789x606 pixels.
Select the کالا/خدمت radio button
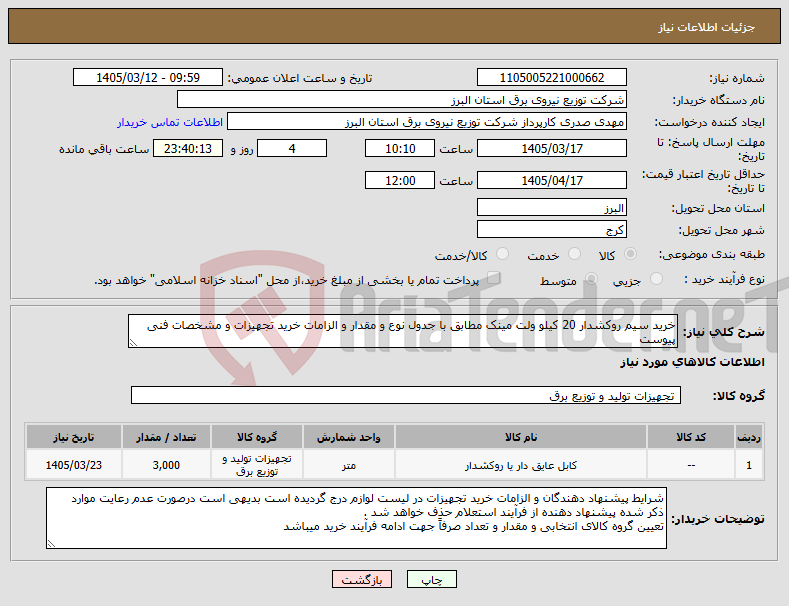click(x=502, y=254)
